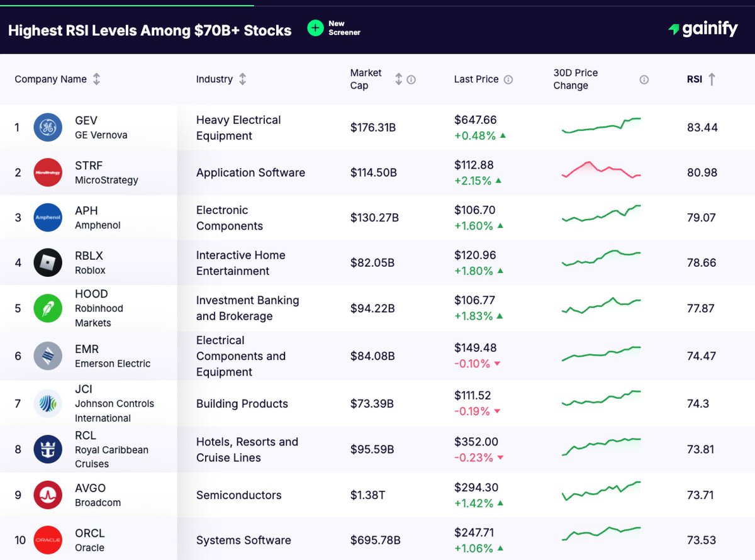Click Systems Software industry cell
The image size is (755, 560).
(x=243, y=540)
